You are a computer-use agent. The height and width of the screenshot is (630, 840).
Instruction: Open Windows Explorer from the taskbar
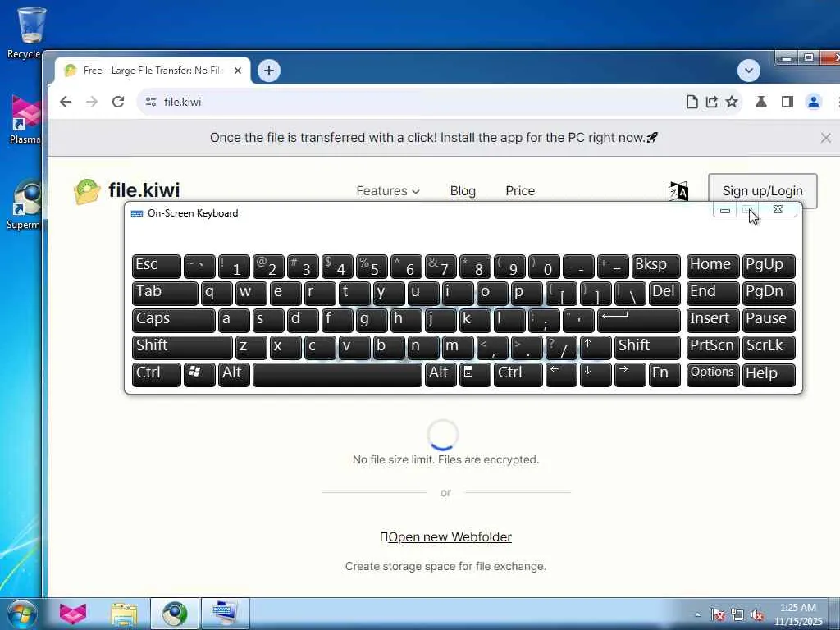pyautogui.click(x=124, y=614)
